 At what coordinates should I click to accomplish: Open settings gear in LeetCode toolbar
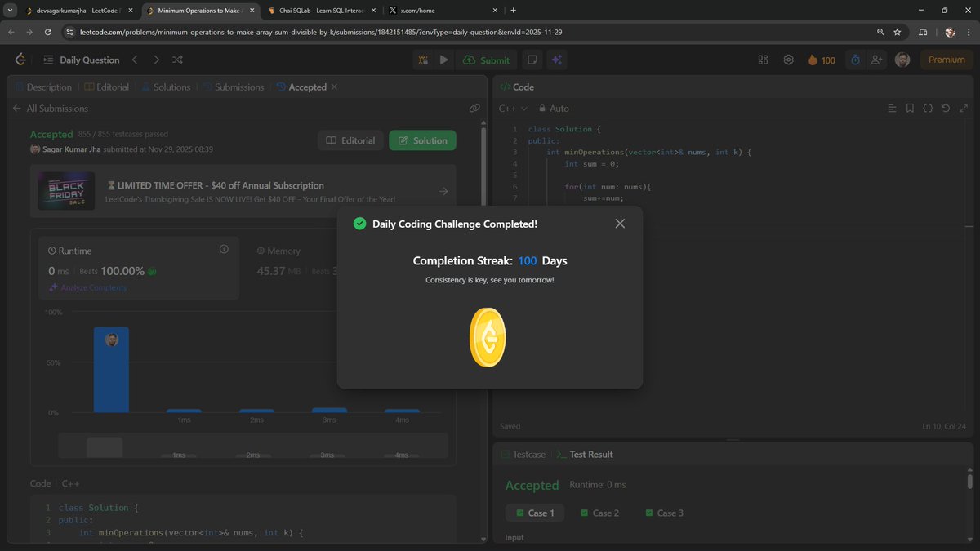(788, 60)
